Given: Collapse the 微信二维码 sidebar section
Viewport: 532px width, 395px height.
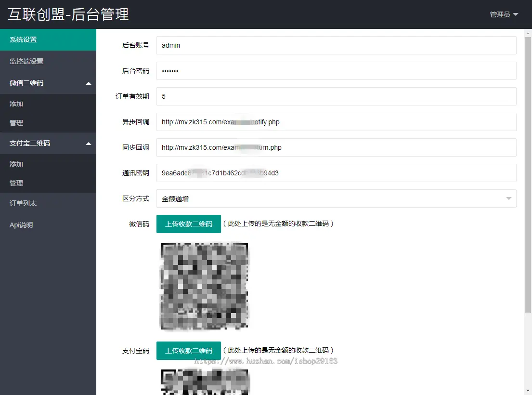Looking at the screenshot, I should click(x=48, y=83).
